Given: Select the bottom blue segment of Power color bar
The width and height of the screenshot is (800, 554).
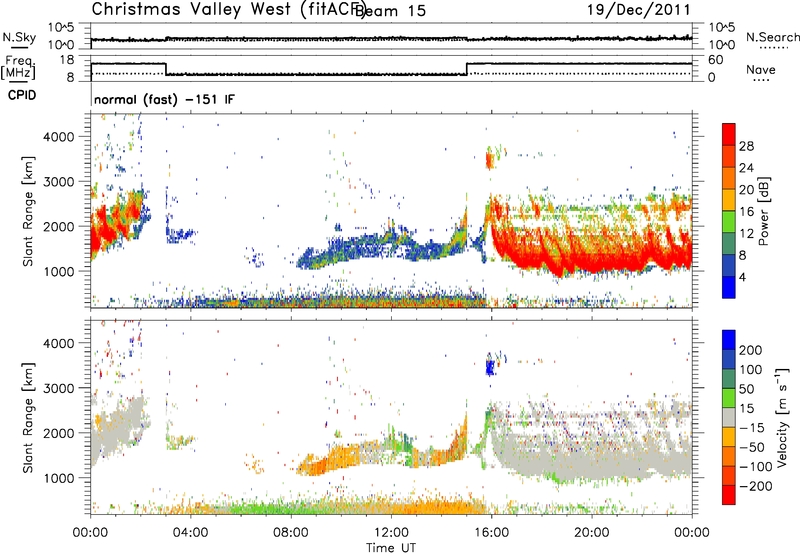Looking at the screenshot, I should (x=729, y=288).
